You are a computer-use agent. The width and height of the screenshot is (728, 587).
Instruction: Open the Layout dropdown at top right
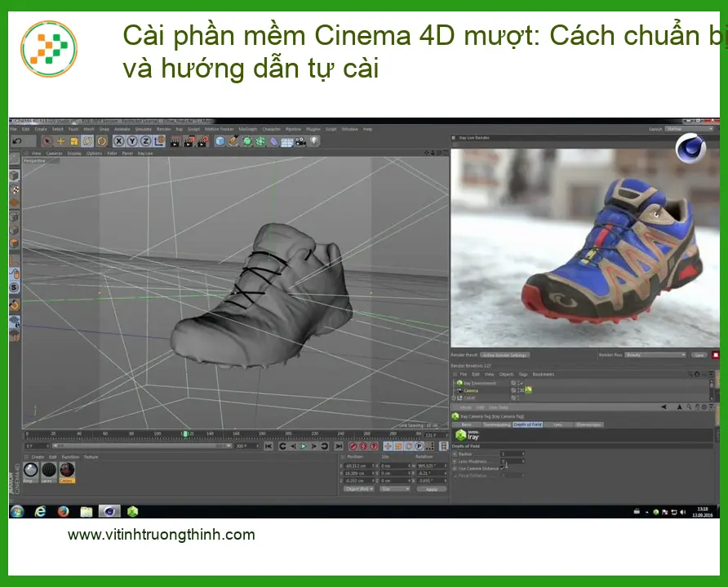[690, 129]
